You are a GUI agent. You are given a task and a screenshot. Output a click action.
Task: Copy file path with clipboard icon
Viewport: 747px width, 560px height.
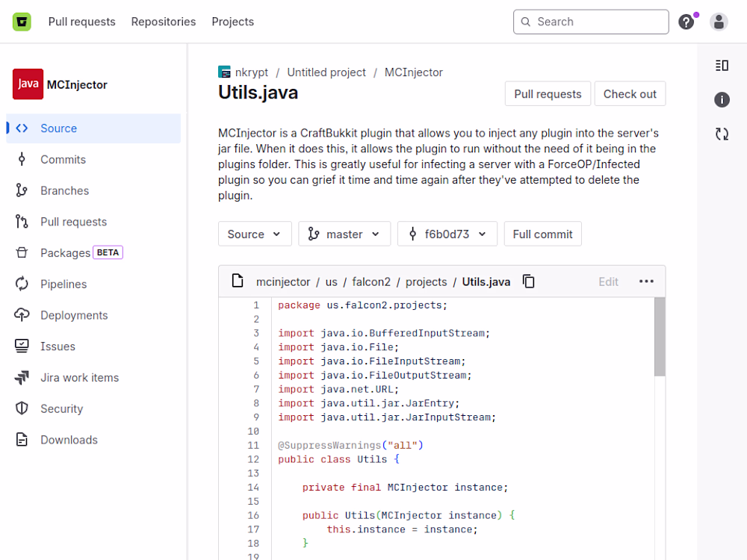(529, 281)
